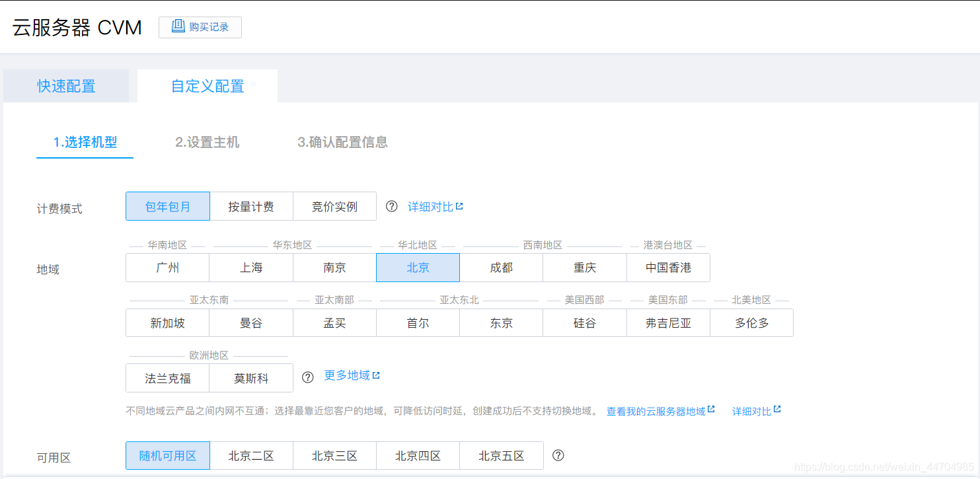This screenshot has width=980, height=479.
Task: Click the 华南地区 group heading
Action: 167,245
